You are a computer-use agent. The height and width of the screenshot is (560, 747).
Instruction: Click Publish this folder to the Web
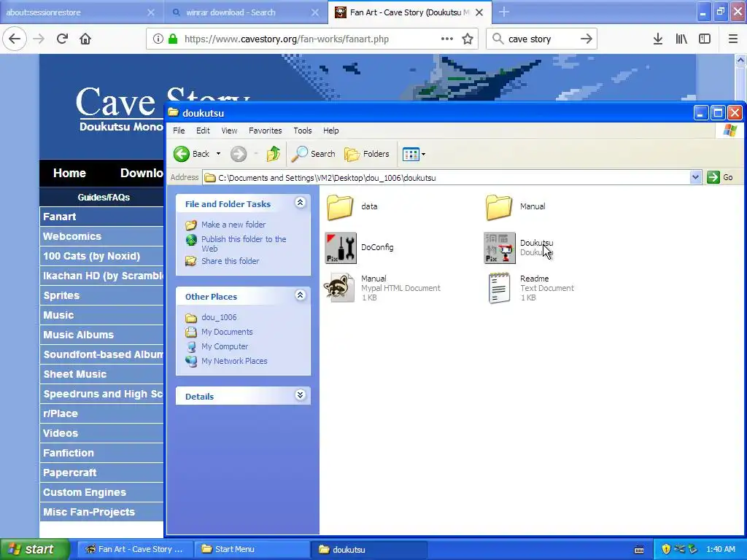click(x=244, y=244)
